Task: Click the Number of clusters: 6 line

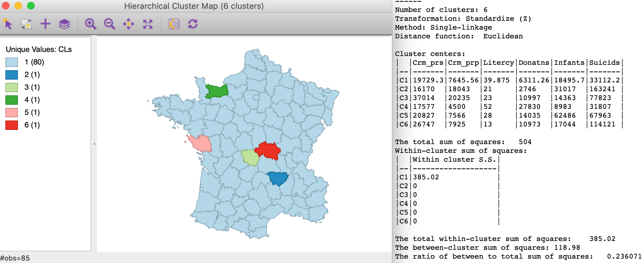Action: click(441, 10)
